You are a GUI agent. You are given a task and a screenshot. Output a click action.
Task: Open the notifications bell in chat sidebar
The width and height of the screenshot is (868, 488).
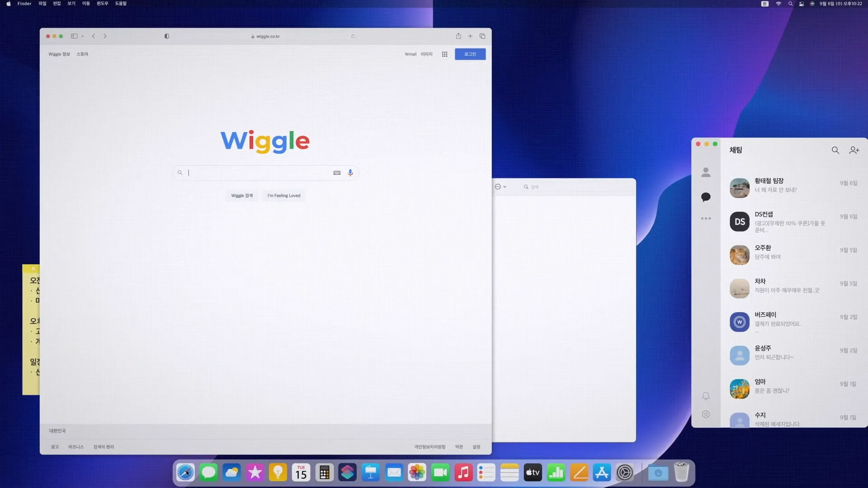click(706, 396)
